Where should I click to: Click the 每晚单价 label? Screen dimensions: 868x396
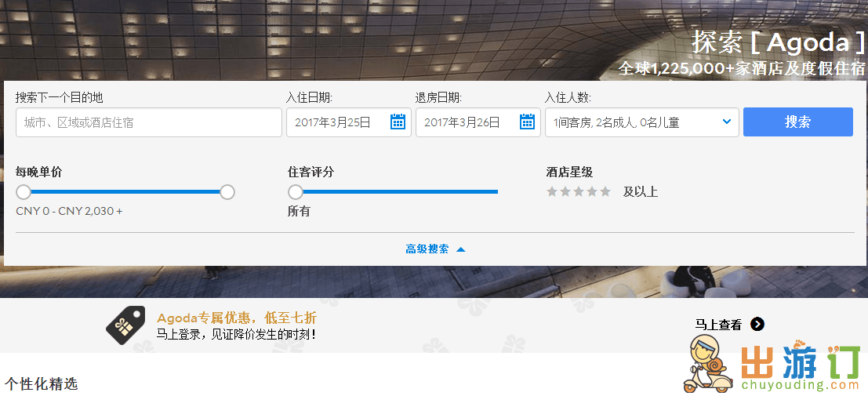38,173
